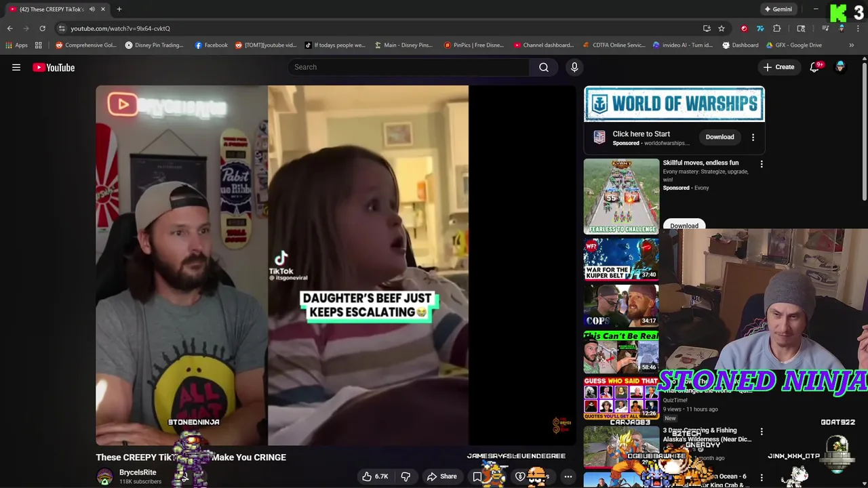Open options for 3 Days Camping video

762,432
